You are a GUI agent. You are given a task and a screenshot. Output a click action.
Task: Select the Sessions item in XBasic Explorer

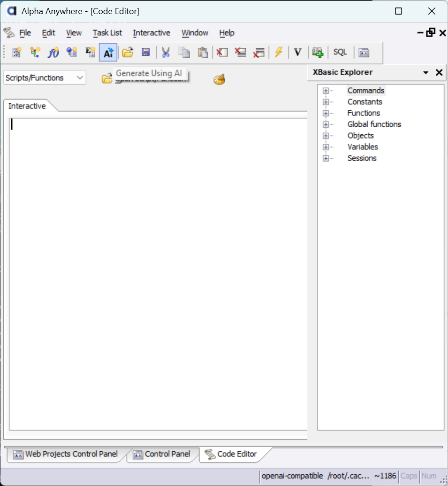(x=362, y=158)
